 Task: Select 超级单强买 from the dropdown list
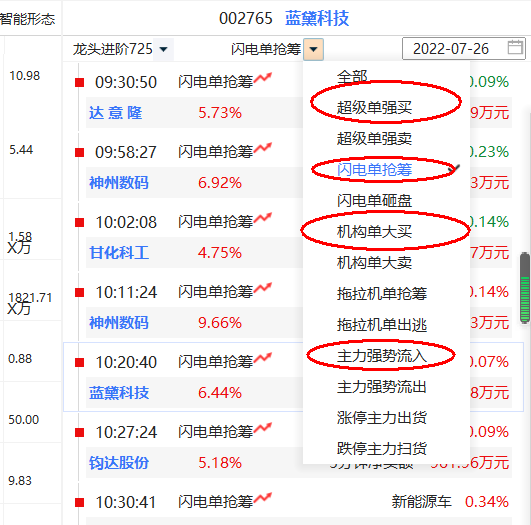(x=374, y=108)
